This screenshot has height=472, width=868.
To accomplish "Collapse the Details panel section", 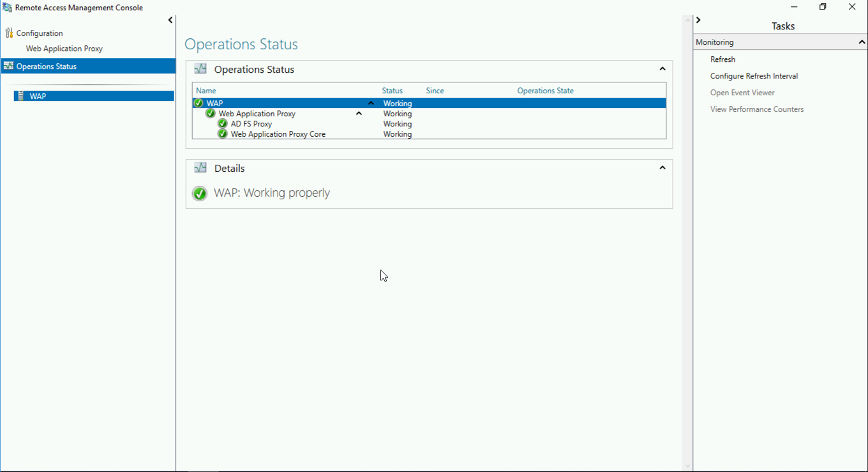I will point(662,168).
